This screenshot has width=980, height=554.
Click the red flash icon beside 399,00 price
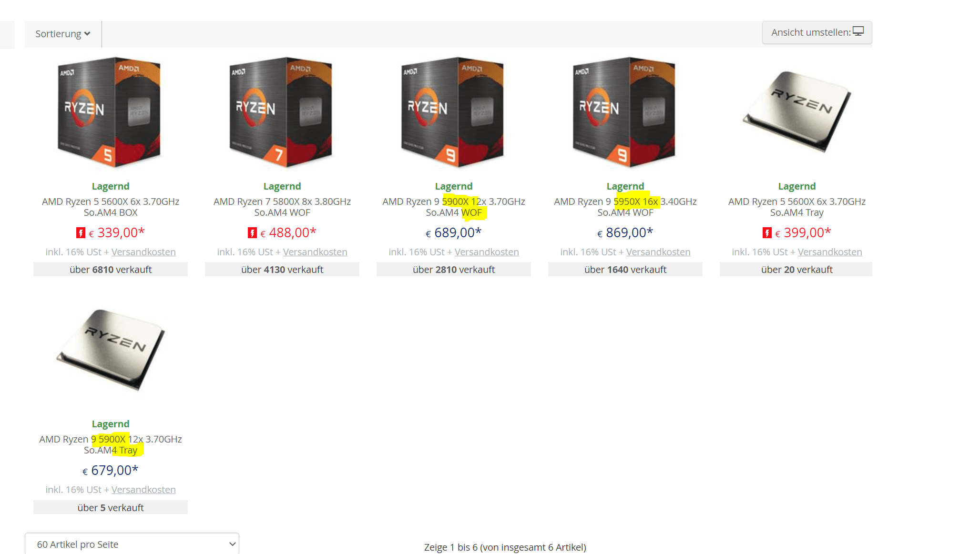767,233
